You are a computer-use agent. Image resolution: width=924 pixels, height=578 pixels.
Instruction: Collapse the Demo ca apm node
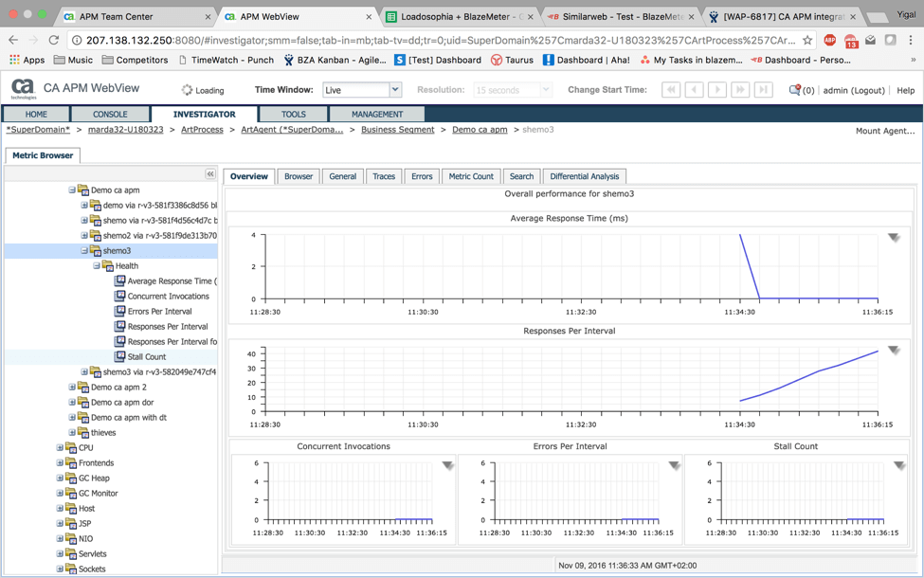click(72, 190)
